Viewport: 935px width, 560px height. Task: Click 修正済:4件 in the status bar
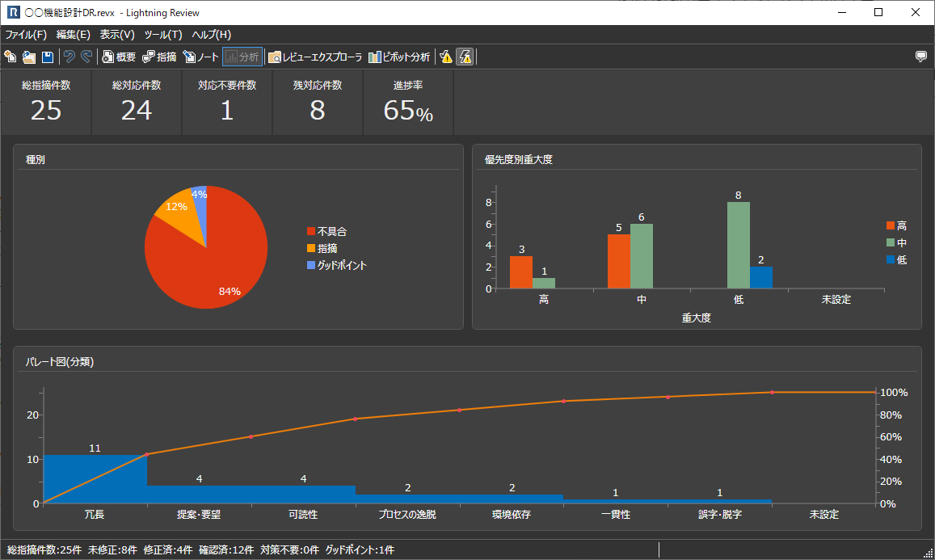click(168, 549)
